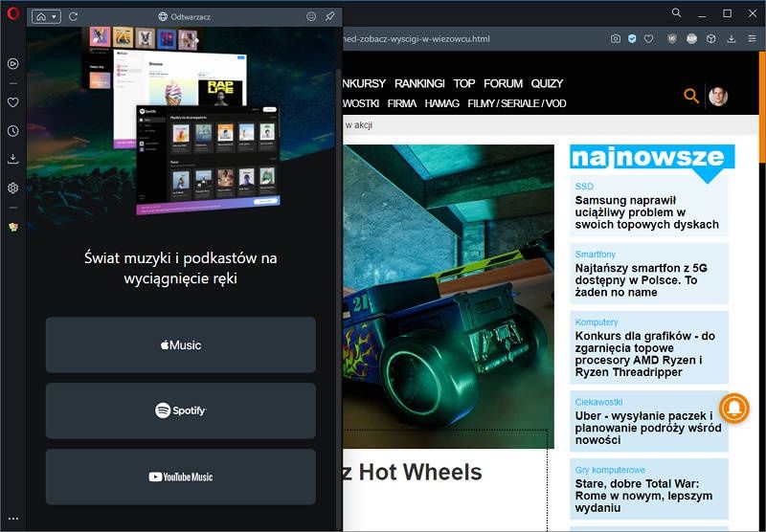This screenshot has height=532, width=766.
Task: Open downloads icon in sidebar
Action: click(x=13, y=159)
